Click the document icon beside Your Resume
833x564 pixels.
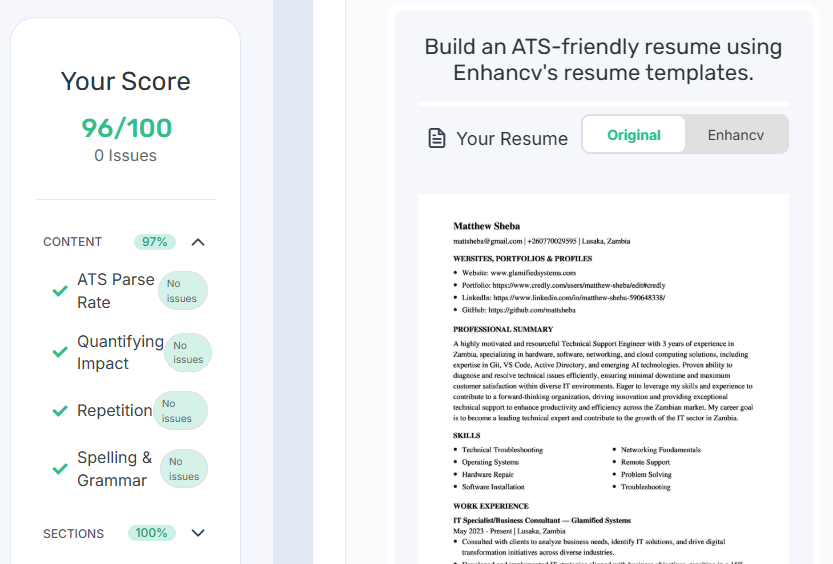[x=437, y=138]
